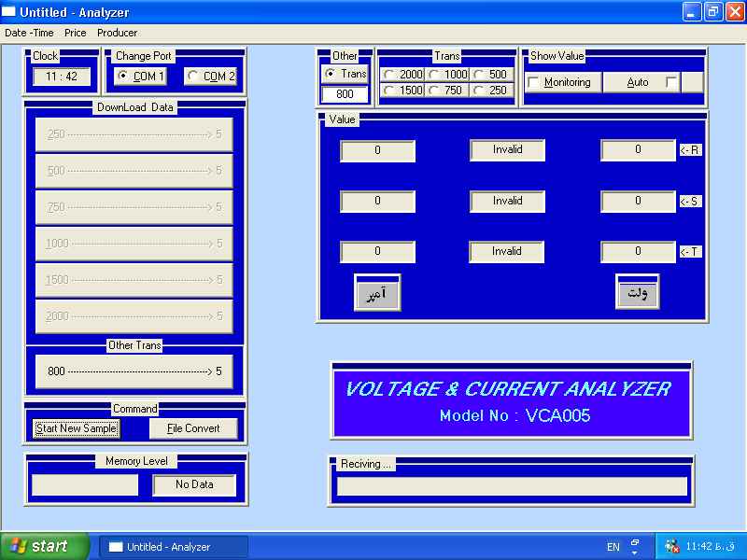Enable the Monitoring checkbox
This screenshot has height=560, width=747.
point(533,82)
